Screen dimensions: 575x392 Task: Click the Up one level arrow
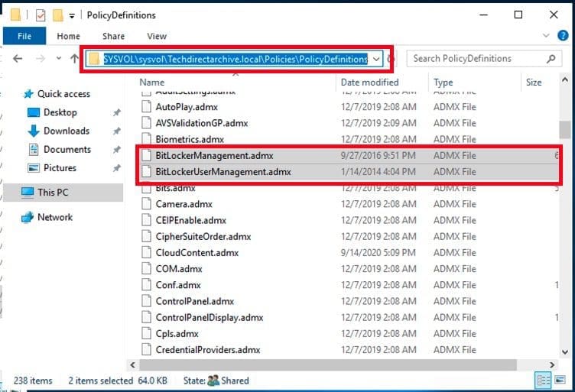(x=74, y=59)
